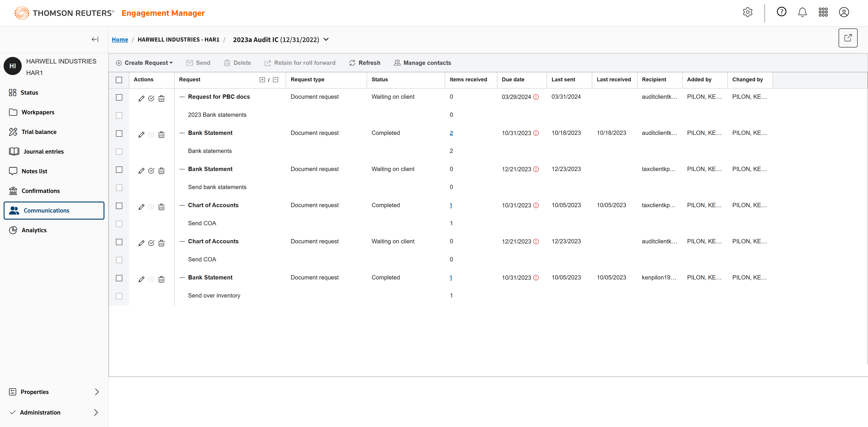The width and height of the screenshot is (868, 427).
Task: Expand the Properties section chevron
Action: coord(97,392)
